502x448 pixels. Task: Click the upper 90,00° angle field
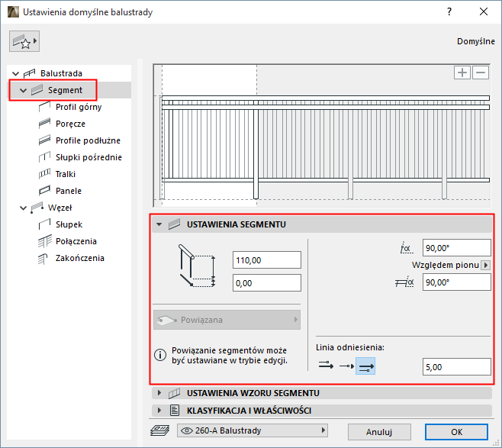tap(456, 248)
